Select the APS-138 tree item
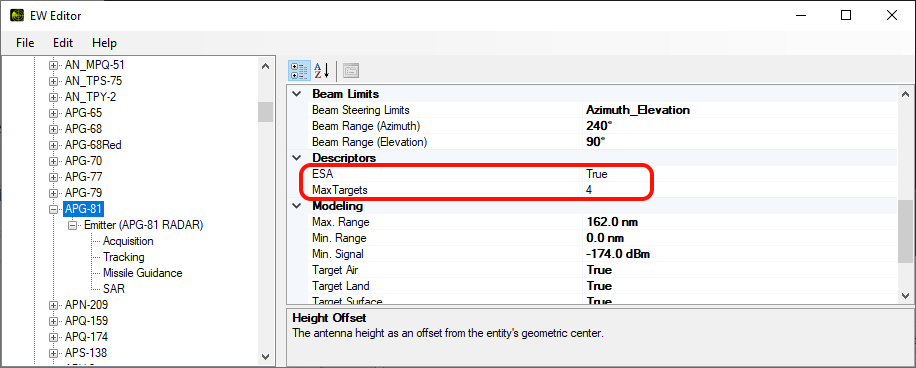The width and height of the screenshot is (916, 368). (x=86, y=353)
